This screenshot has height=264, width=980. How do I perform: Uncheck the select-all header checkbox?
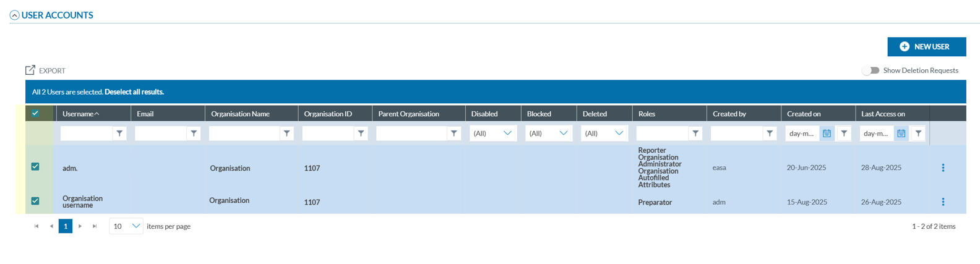[x=35, y=114]
